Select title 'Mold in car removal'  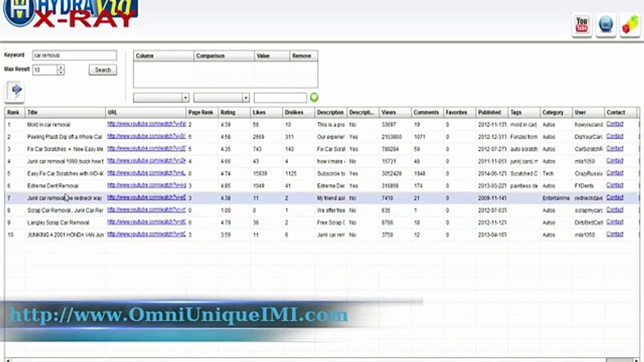pyautogui.click(x=49, y=124)
